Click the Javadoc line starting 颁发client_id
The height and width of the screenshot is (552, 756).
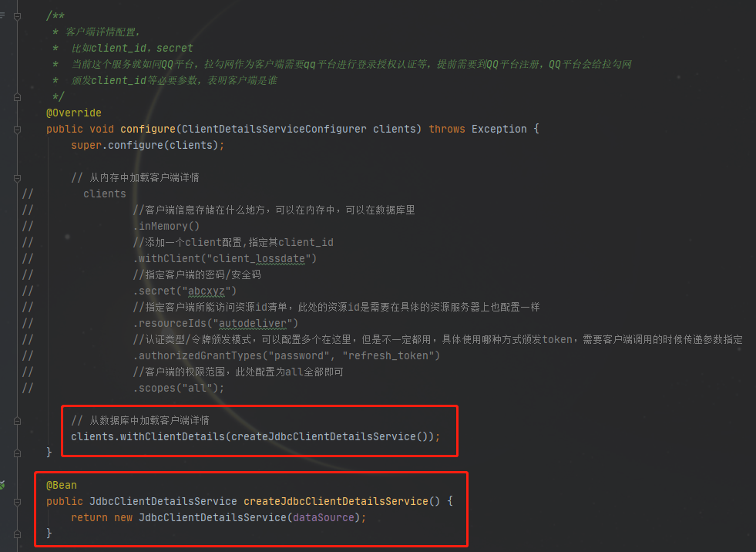(x=174, y=81)
